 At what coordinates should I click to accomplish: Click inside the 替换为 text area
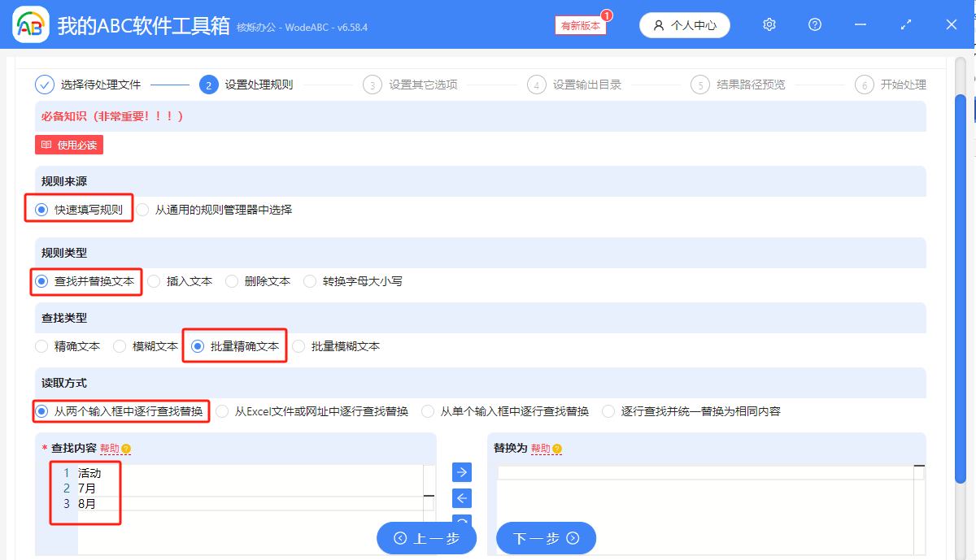point(708,488)
